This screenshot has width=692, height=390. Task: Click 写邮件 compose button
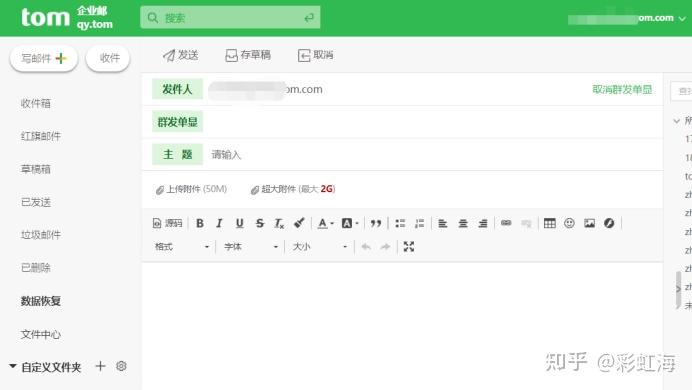[44, 58]
